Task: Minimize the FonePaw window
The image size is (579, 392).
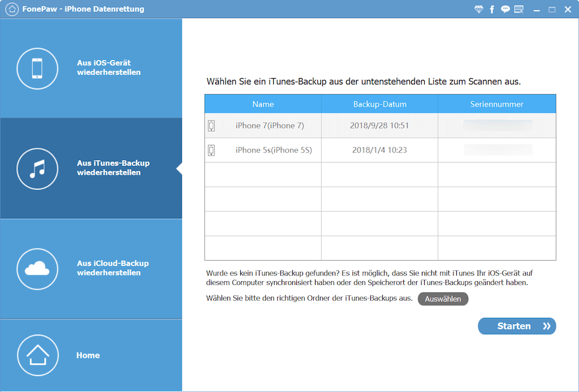Action: click(x=537, y=10)
